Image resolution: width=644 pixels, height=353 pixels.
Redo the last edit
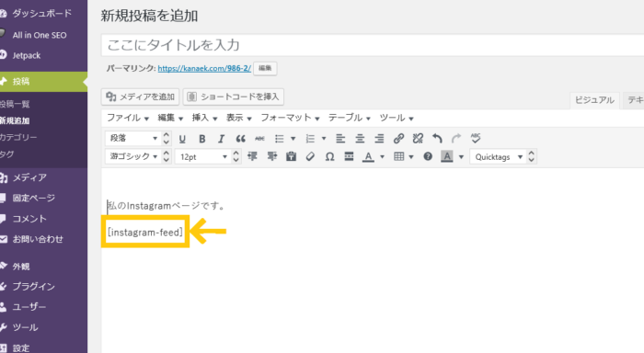(456, 138)
